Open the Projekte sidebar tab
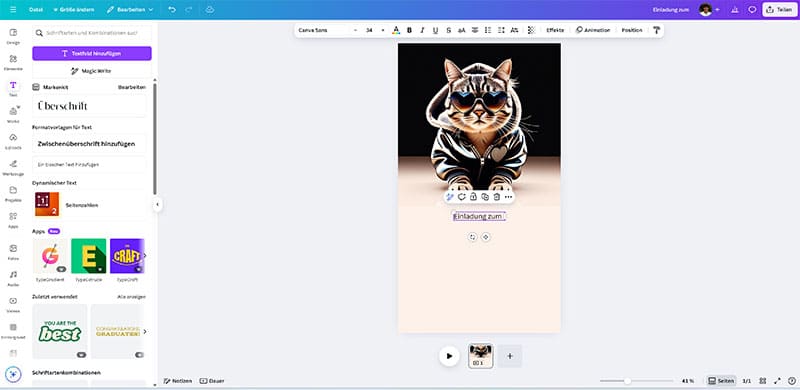 pyautogui.click(x=13, y=193)
